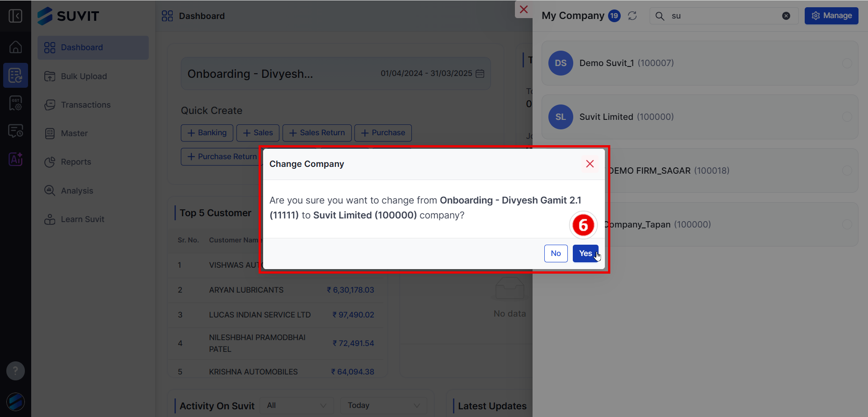The height and width of the screenshot is (417, 868).
Task: Click the + Sales Return quick create button
Action: pos(317,133)
